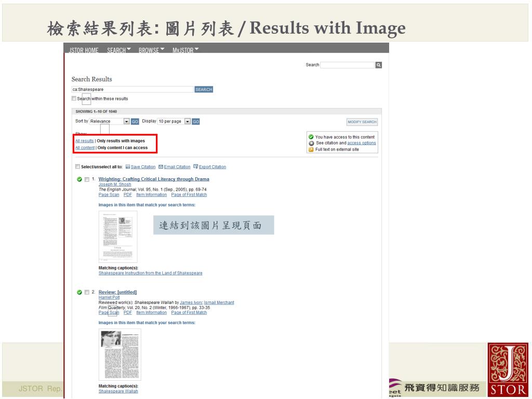Click the All content link
The image size is (532, 399).
[x=85, y=148]
